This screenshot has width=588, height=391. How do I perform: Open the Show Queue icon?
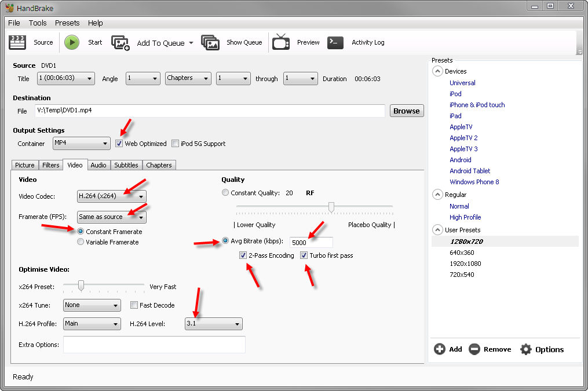pyautogui.click(x=210, y=42)
